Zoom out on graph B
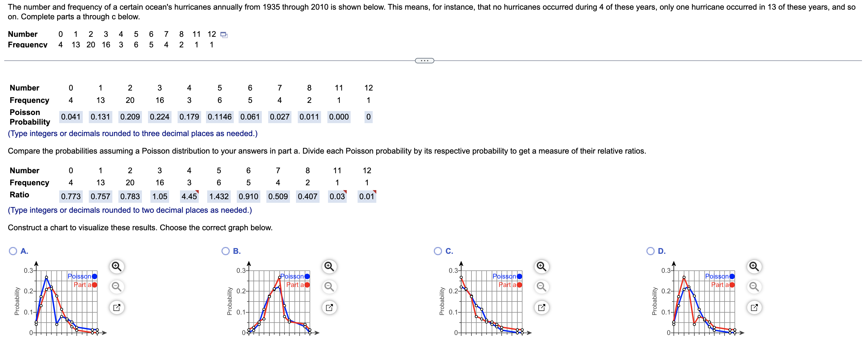 click(x=329, y=287)
